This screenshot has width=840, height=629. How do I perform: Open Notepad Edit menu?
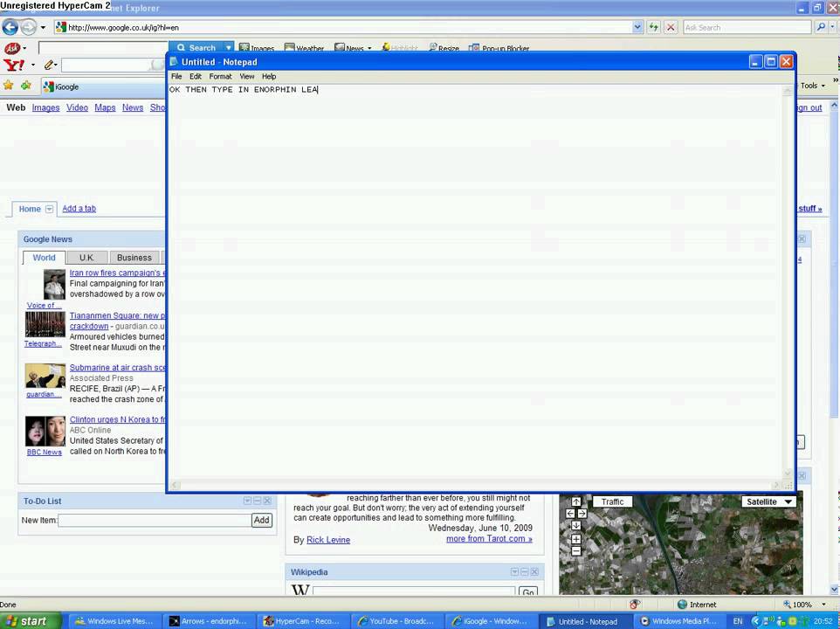coord(196,77)
